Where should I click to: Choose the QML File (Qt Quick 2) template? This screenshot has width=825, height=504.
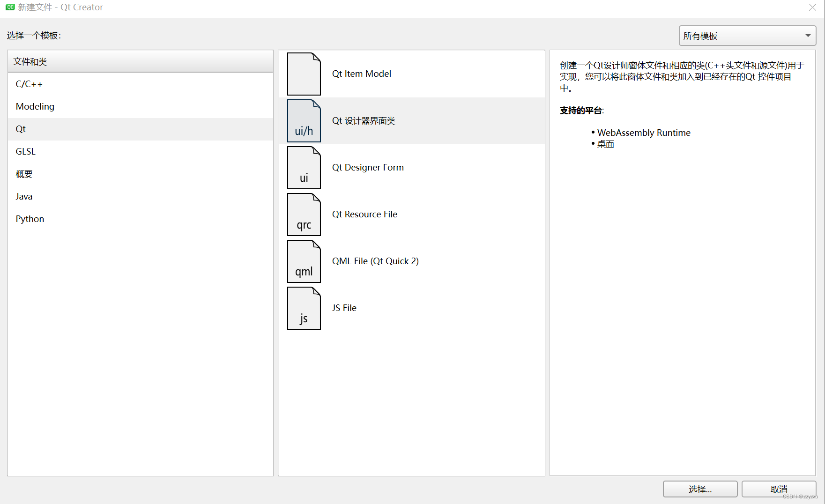coord(411,261)
